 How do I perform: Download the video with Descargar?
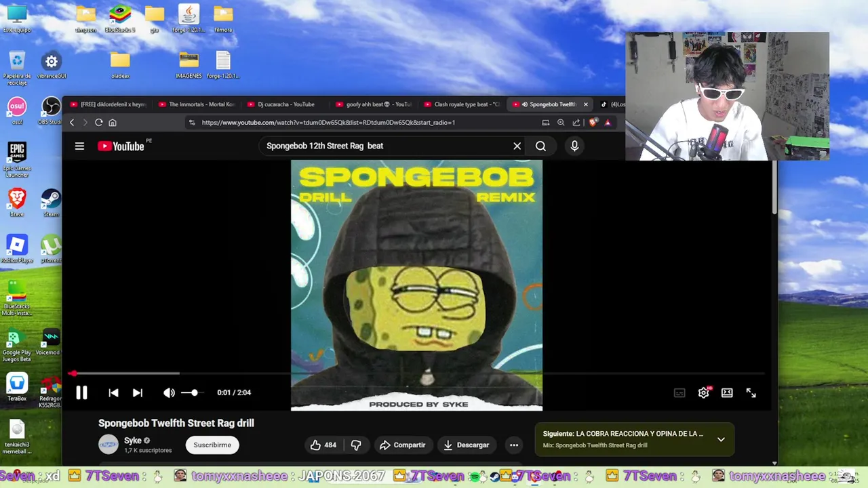click(x=466, y=445)
